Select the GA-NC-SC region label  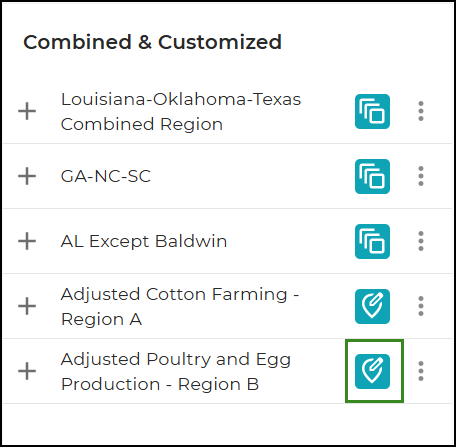point(106,176)
